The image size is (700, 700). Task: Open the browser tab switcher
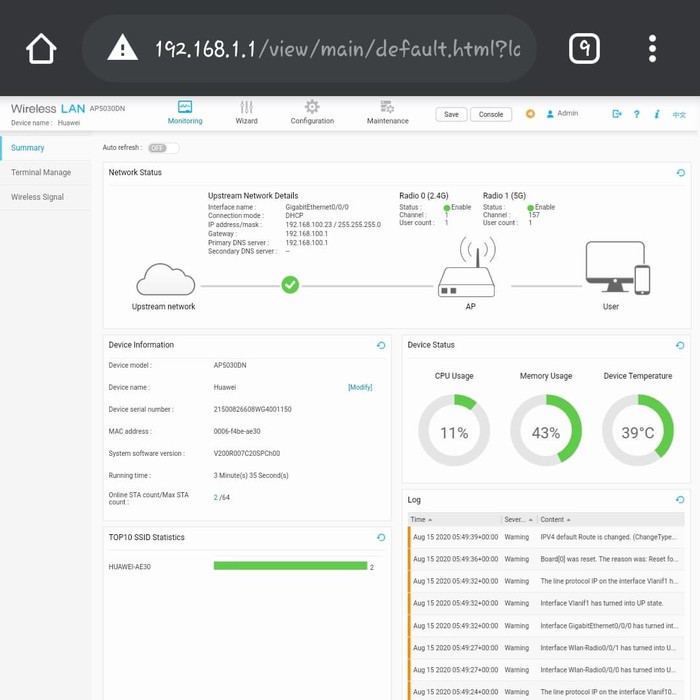(584, 48)
